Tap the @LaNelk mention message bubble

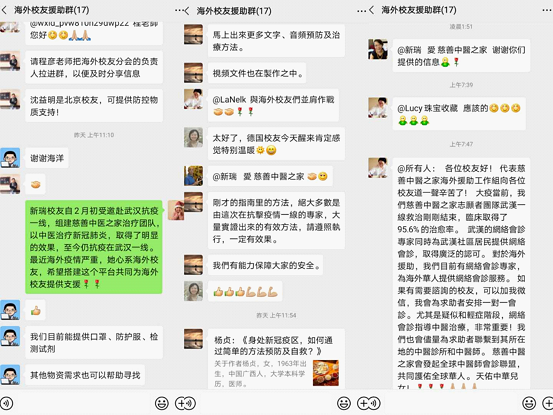[x=273, y=105]
